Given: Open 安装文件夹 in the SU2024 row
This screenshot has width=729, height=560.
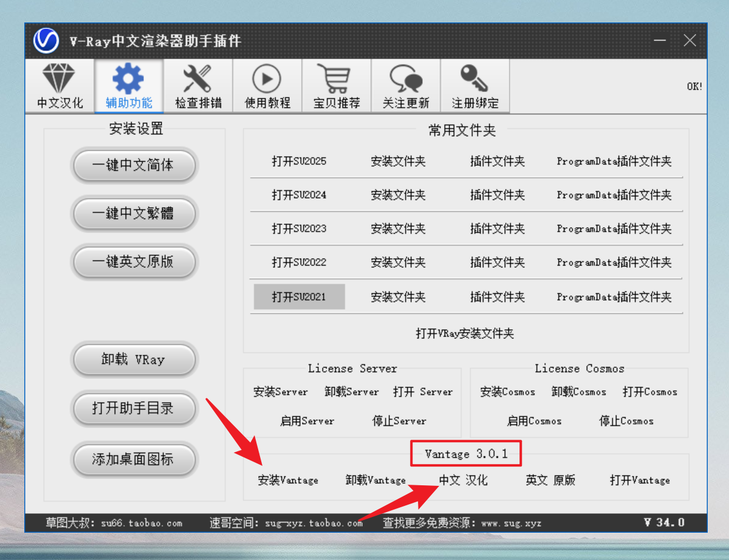Looking at the screenshot, I should [x=399, y=196].
